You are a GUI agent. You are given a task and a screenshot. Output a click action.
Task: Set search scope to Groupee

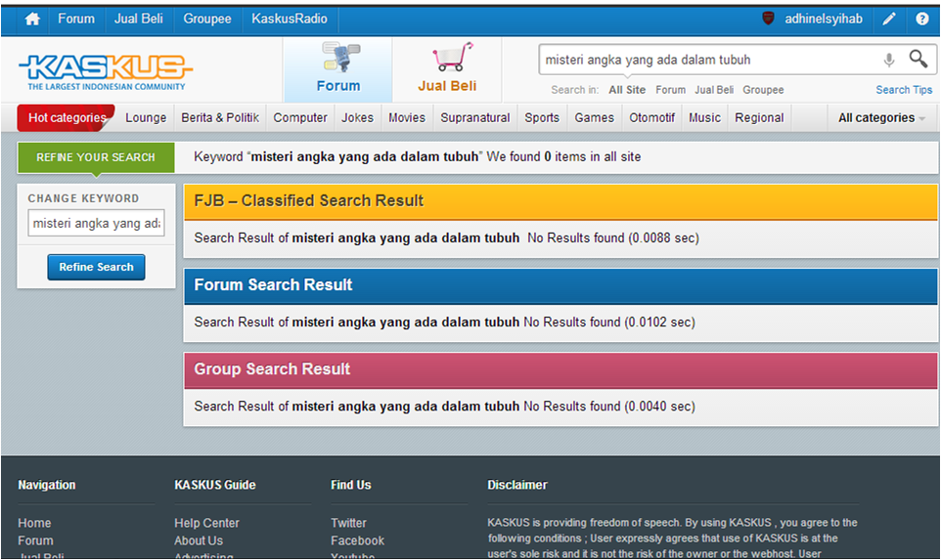click(x=763, y=90)
